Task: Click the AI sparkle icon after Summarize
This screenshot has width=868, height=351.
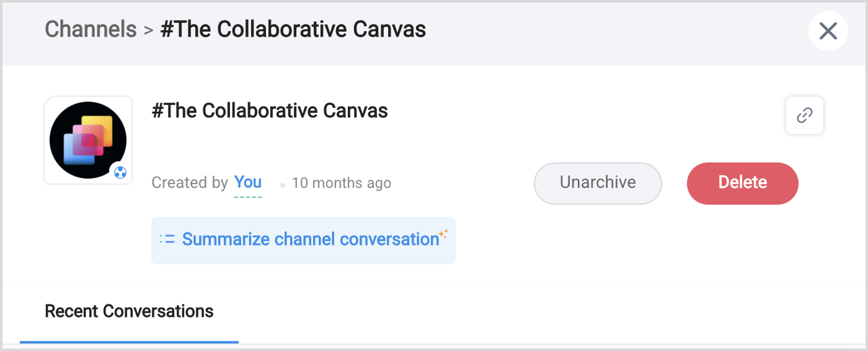Action: click(443, 234)
